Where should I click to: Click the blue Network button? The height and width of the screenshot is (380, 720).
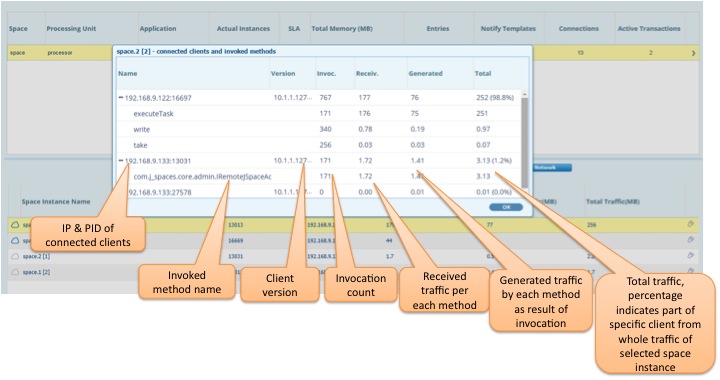[x=552, y=168]
